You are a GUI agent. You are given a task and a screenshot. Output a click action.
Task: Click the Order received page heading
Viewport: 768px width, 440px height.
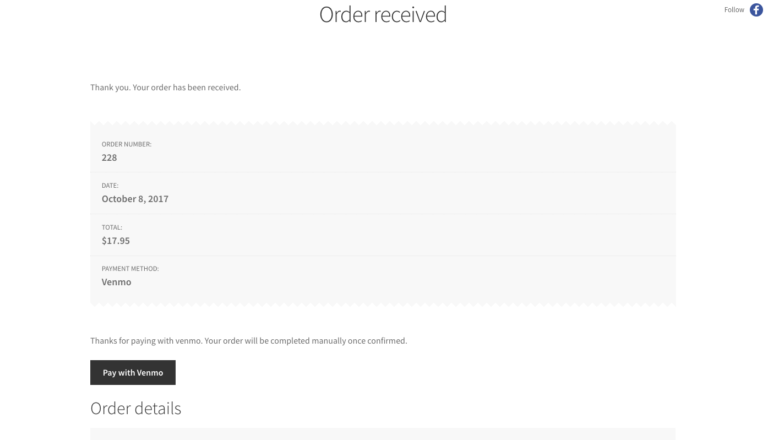[x=383, y=15]
